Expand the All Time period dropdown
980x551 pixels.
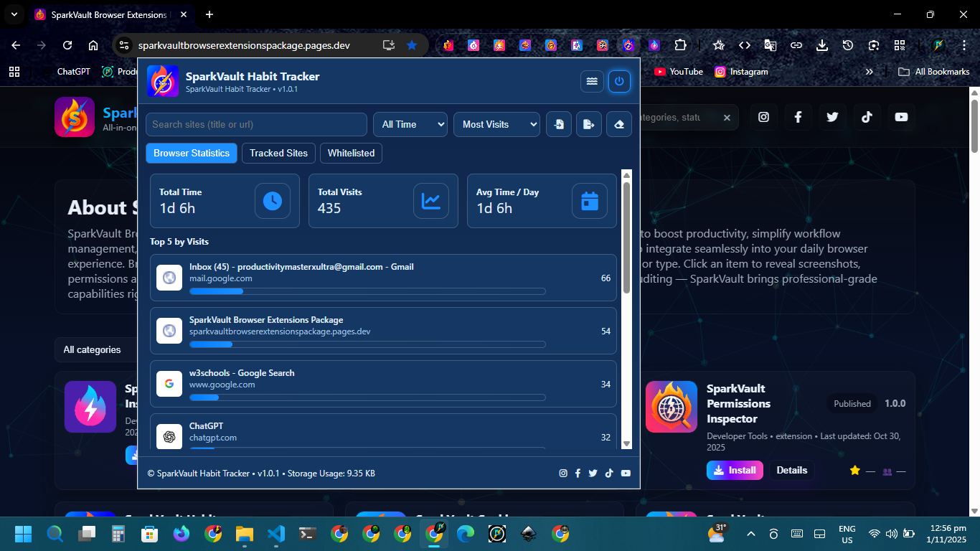(x=410, y=124)
